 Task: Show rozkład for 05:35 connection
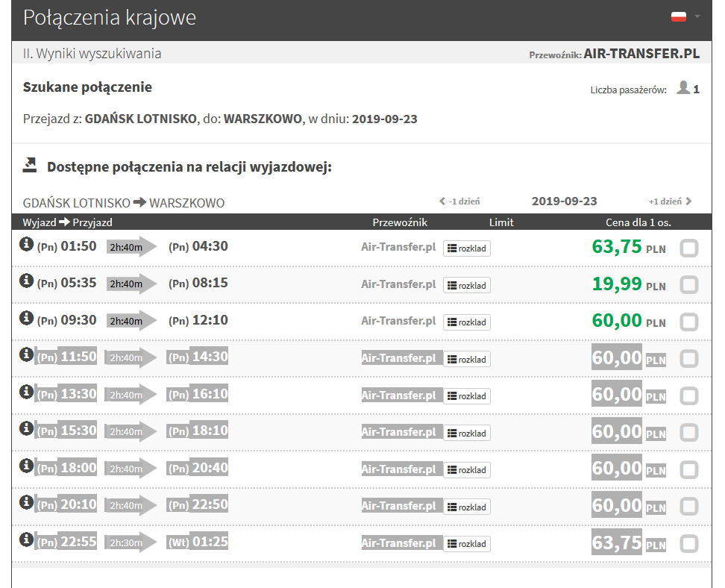[x=466, y=286]
